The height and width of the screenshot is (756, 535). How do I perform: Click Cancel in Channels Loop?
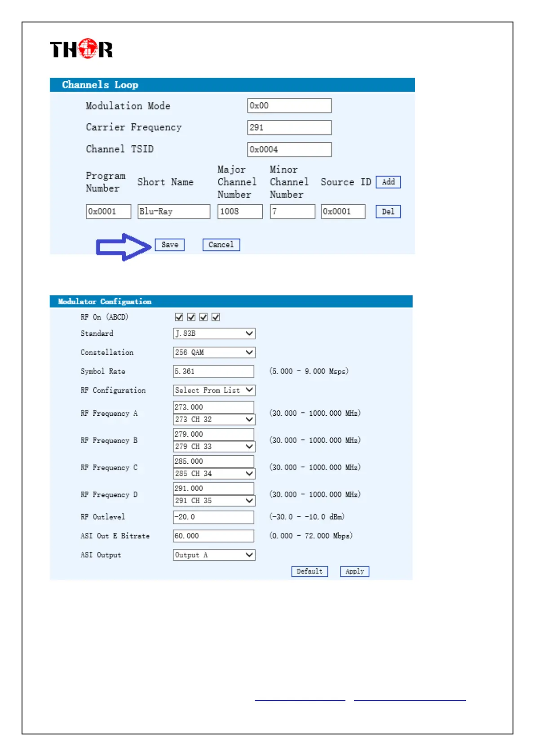221,245
